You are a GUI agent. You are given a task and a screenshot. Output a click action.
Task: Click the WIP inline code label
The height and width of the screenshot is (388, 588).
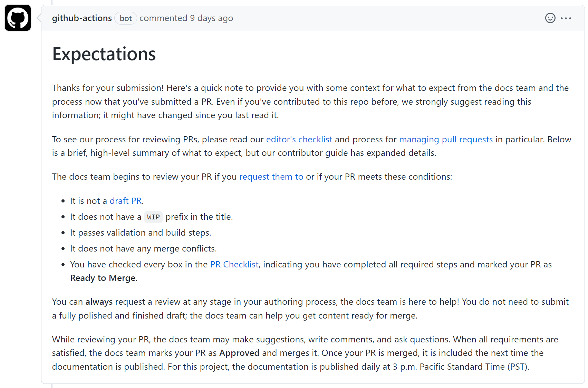(153, 217)
